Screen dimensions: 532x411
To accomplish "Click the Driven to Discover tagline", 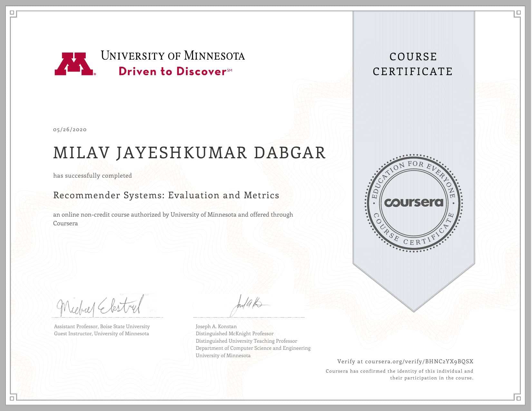I will 173,71.
